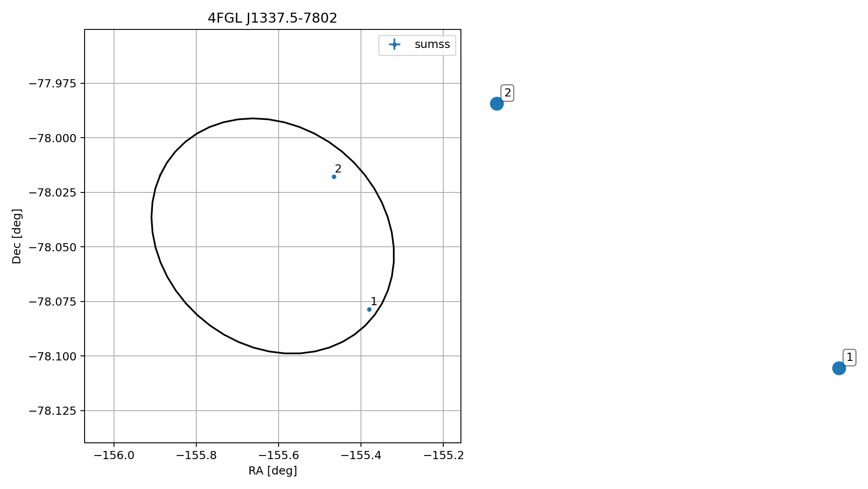This screenshot has height=489, width=868.
Task: Click the −155.4 x-axis tick label
Action: click(x=360, y=455)
